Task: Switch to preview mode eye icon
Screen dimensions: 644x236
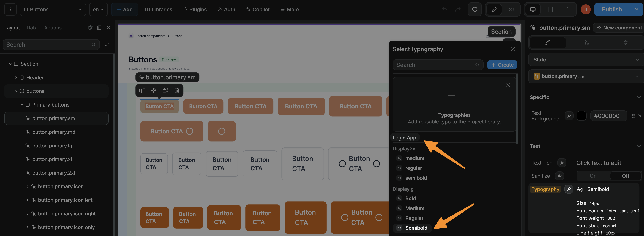Action: (511, 10)
